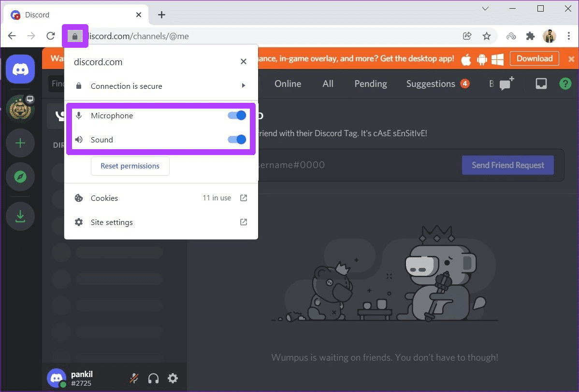Click the New Group DM chat icon
Viewport: 579px width, 392px height.
[506, 84]
